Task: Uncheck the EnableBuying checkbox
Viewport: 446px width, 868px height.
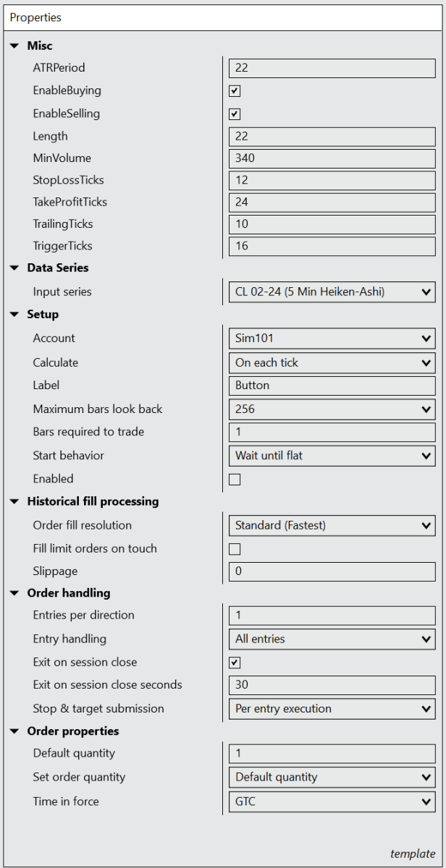Action: point(235,91)
